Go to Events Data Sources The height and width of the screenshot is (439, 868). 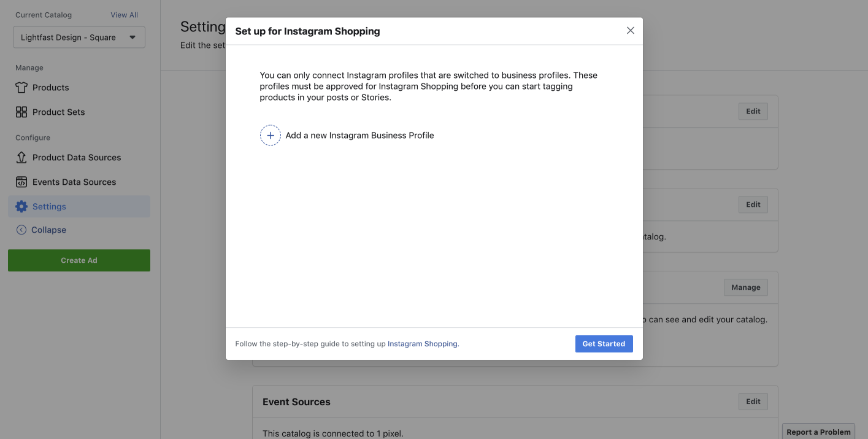tap(74, 182)
